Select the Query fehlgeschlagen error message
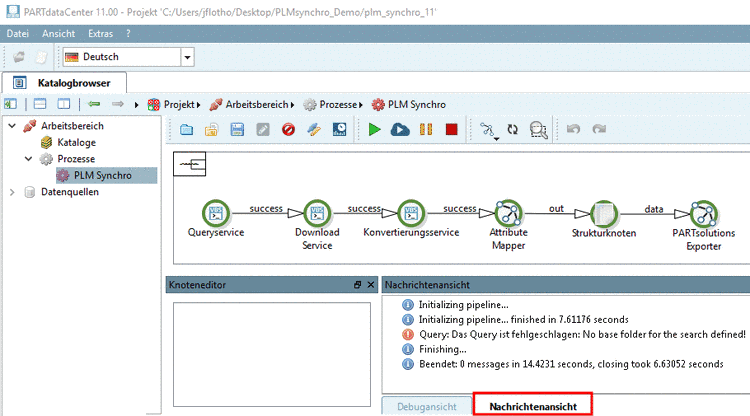This screenshot has height=416, width=750. 574,334
